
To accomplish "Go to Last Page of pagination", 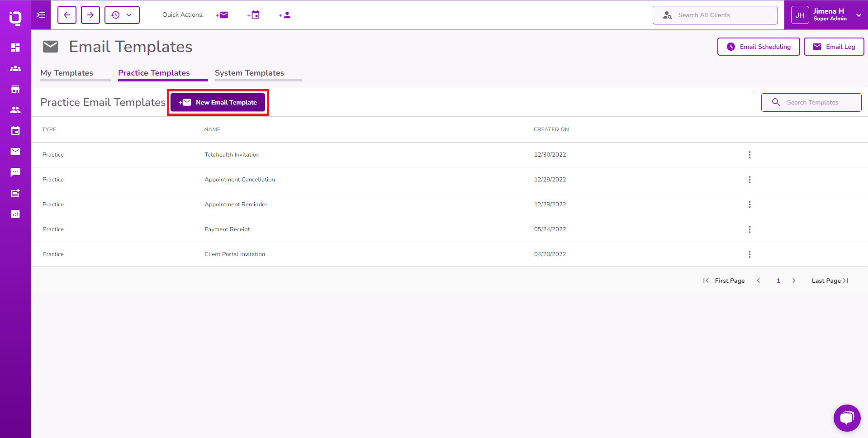I will pos(830,281).
